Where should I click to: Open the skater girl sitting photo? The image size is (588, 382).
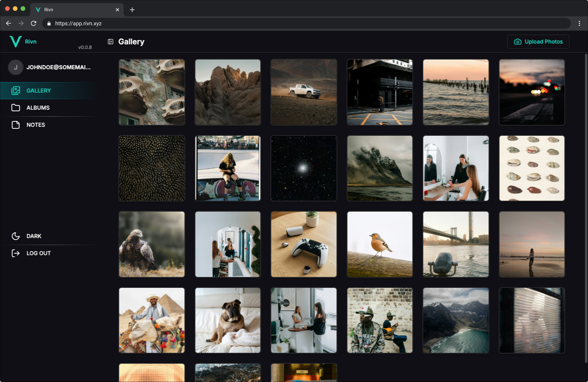coord(228,168)
